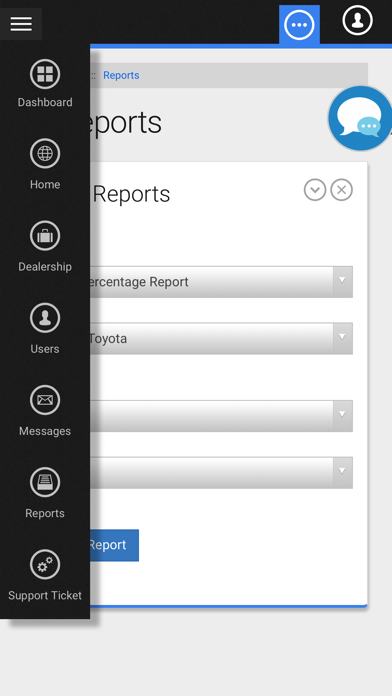
Task: Tap the chat bubble icon
Action: 360,119
